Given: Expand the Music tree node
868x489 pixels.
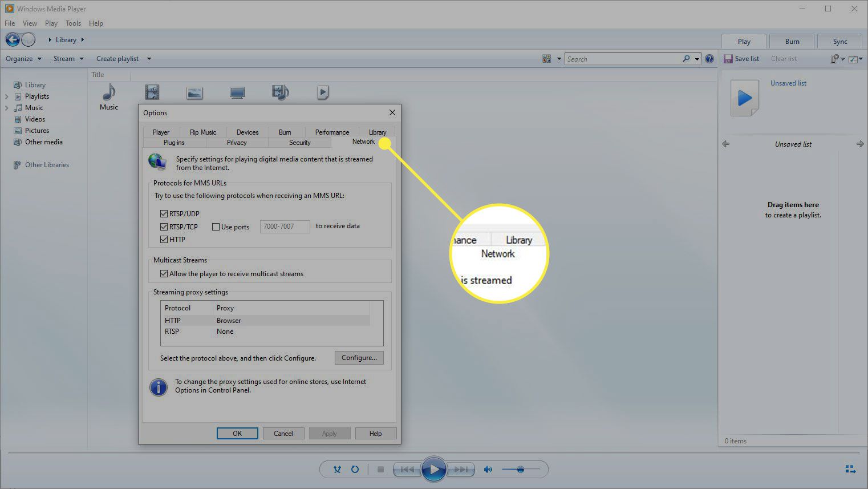Looking at the screenshot, I should (x=7, y=108).
